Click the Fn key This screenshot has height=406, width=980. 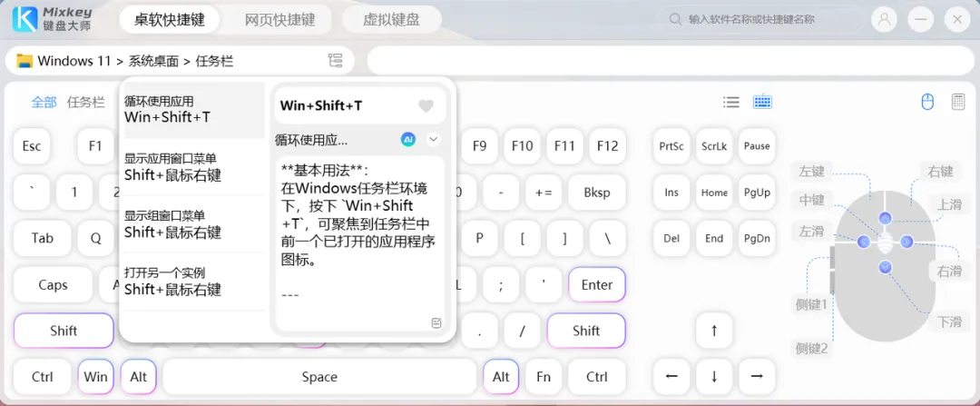544,377
